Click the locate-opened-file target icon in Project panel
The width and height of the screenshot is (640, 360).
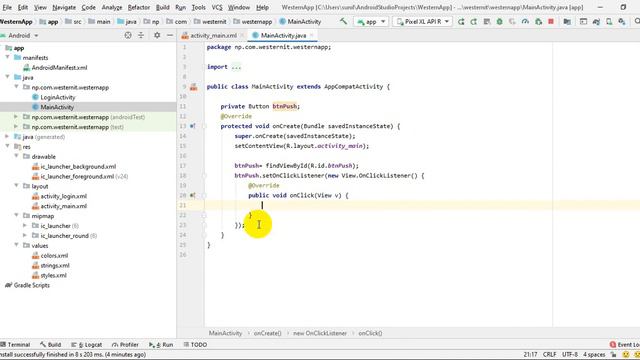tap(128, 36)
